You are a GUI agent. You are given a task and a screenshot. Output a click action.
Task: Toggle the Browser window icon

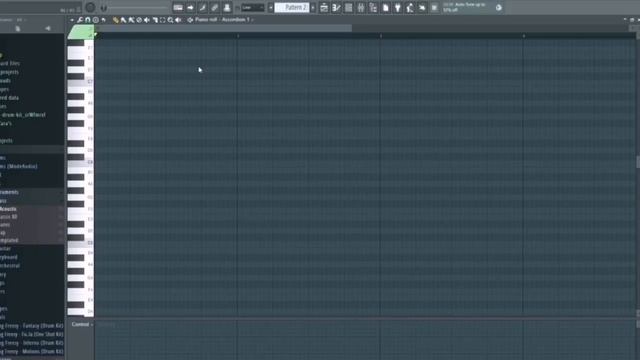click(373, 7)
